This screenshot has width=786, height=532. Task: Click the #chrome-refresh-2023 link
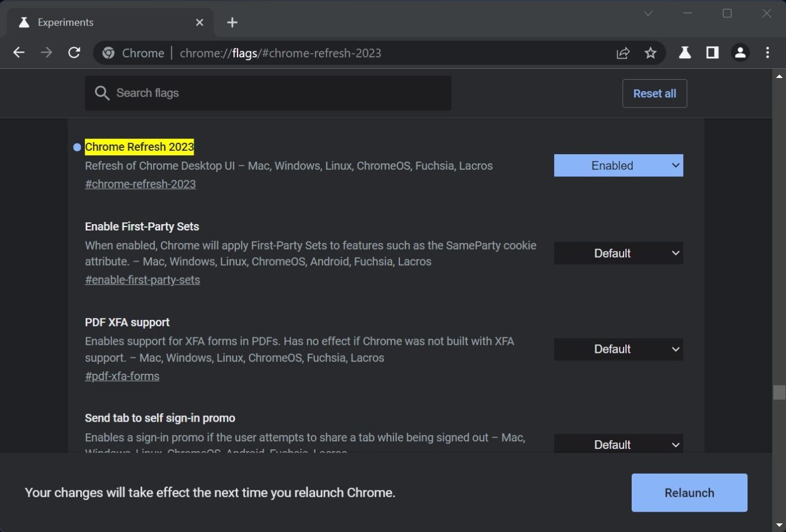click(140, 184)
